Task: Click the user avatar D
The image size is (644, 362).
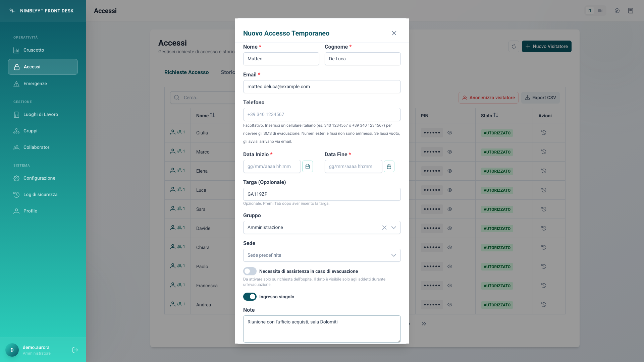Action: [12, 350]
